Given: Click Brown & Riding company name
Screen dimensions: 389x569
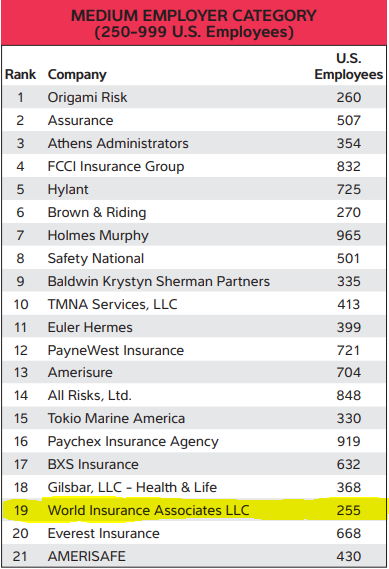Looking at the screenshot, I should coord(97,212).
